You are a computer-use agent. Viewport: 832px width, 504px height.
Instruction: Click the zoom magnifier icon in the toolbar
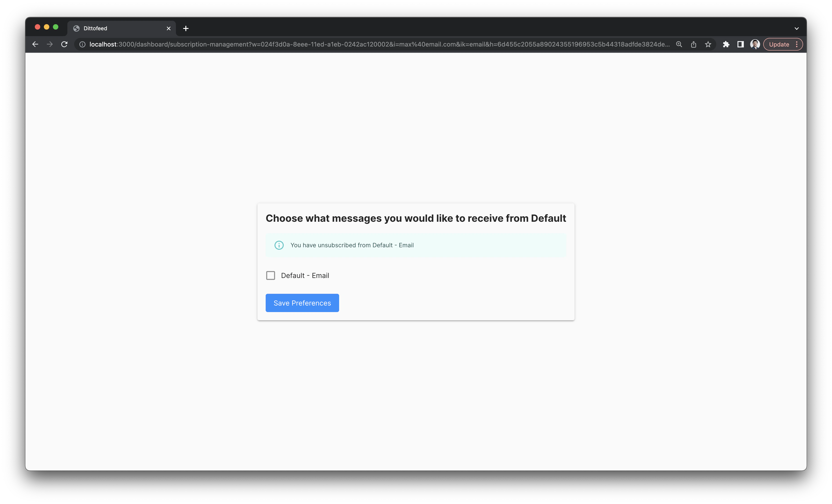(679, 44)
